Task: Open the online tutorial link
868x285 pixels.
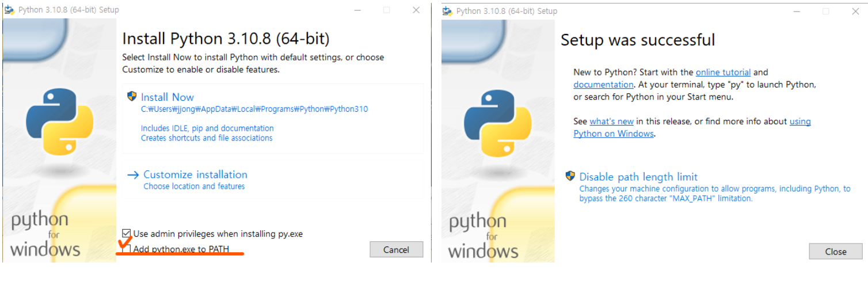Action: (723, 72)
